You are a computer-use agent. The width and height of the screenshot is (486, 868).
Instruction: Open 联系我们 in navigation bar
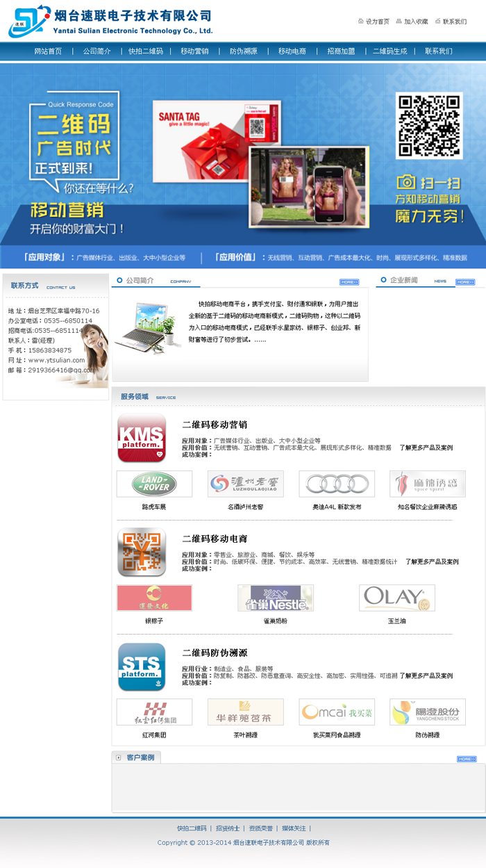pyautogui.click(x=439, y=51)
